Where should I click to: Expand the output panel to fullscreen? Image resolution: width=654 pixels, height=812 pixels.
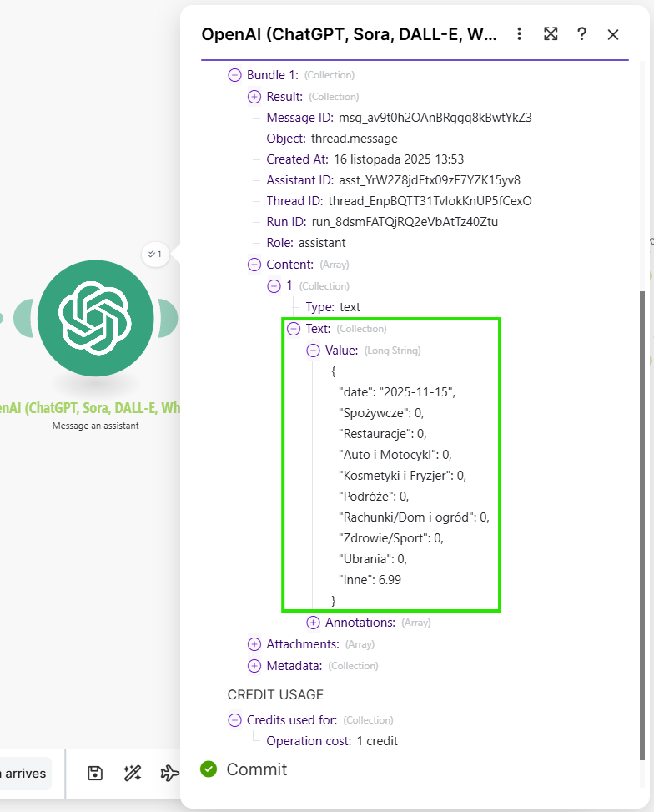point(551,34)
